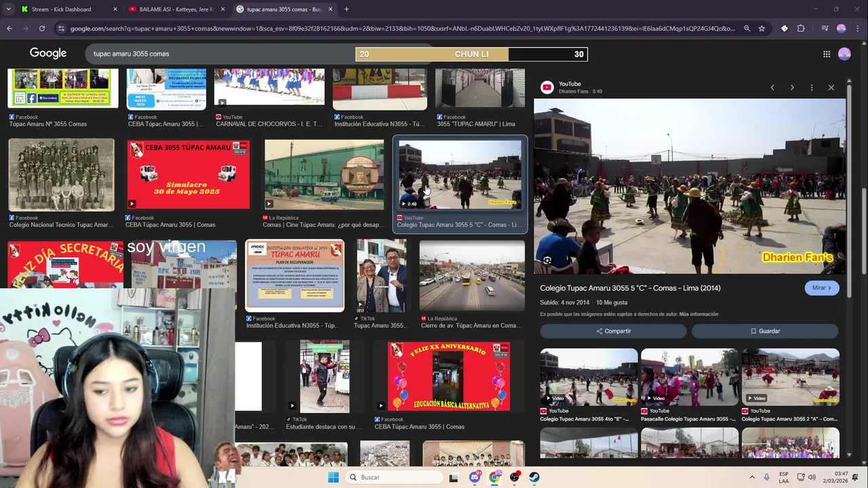
Task: Open the Cierre de av. Túpac Amaru thumbnail
Action: [472, 275]
